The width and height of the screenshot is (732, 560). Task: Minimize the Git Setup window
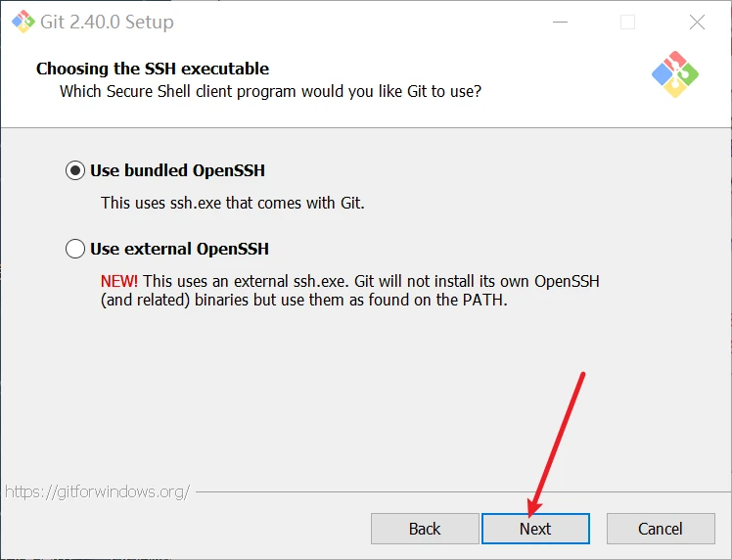(559, 23)
